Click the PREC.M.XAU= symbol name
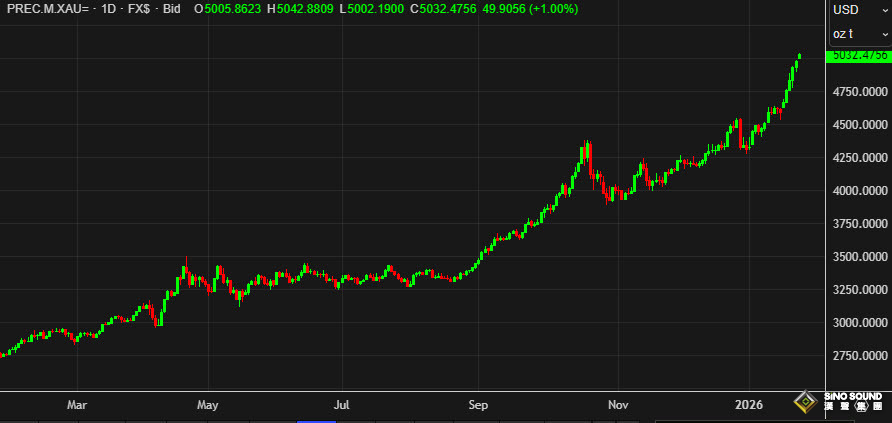892x423 pixels. point(48,9)
